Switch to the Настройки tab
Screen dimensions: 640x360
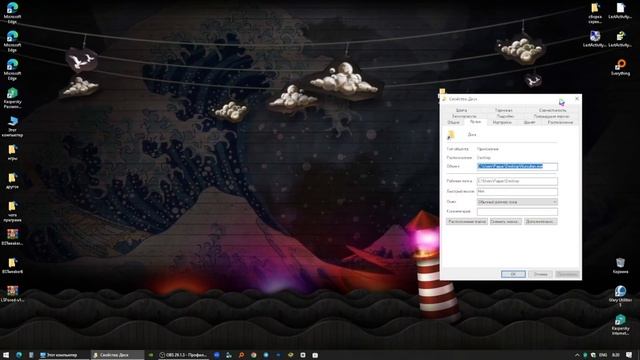coord(502,122)
